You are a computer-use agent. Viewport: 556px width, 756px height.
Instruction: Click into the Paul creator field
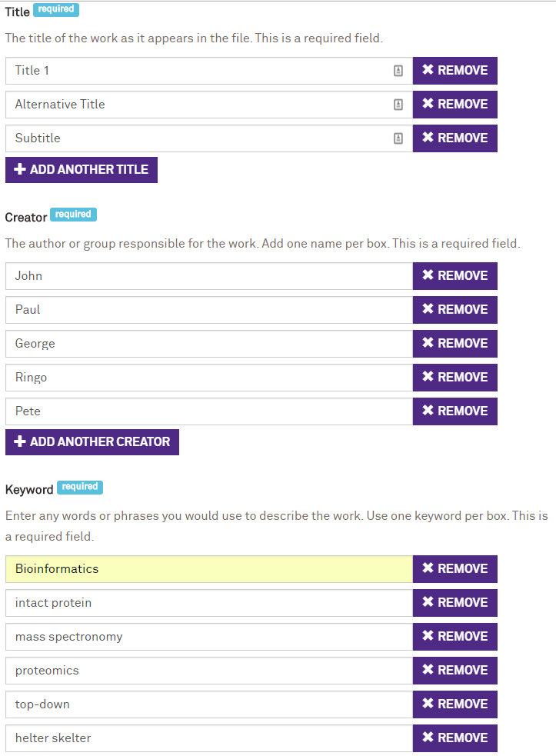209,310
